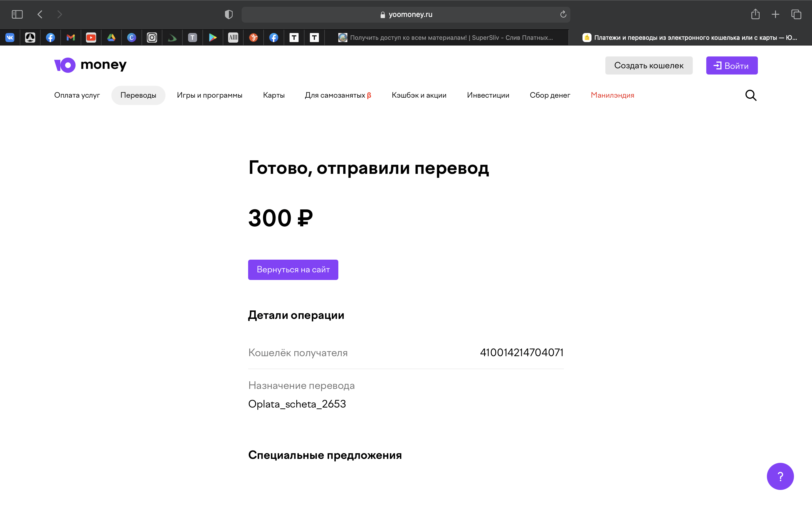The height and width of the screenshot is (508, 812).
Task: Open the Google Play pinned tab
Action: pos(213,38)
